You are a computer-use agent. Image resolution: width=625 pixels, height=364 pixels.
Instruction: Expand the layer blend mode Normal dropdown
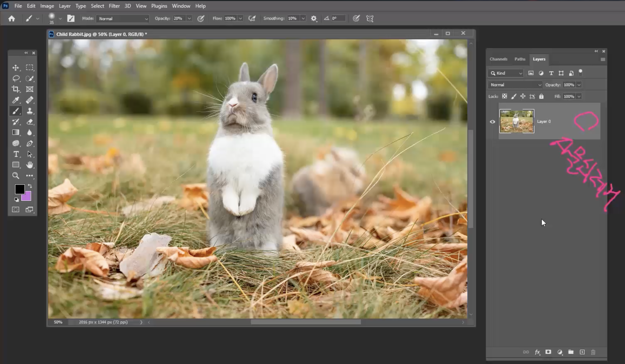(515, 85)
